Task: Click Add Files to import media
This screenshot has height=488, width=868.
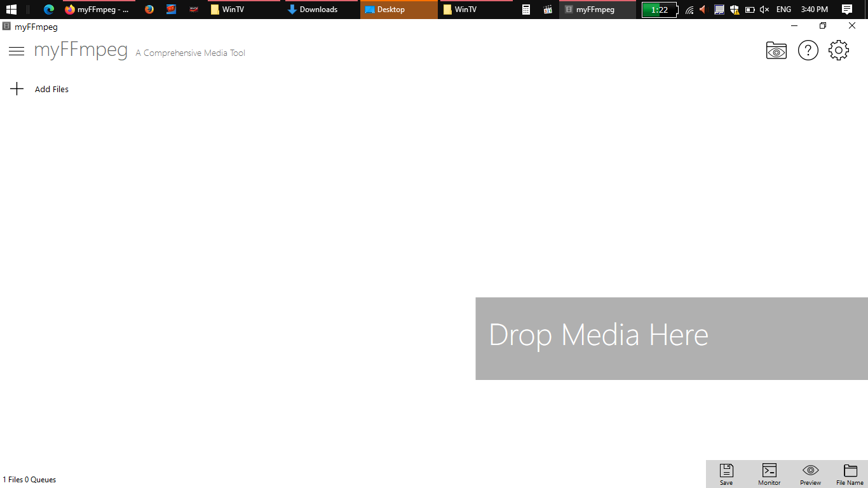Action: 39,89
